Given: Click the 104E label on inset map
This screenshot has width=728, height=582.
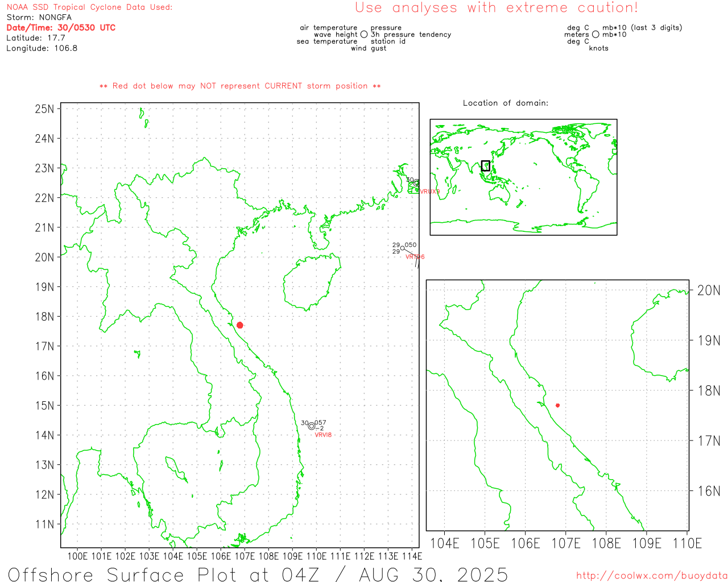Looking at the screenshot, I should [x=445, y=543].
